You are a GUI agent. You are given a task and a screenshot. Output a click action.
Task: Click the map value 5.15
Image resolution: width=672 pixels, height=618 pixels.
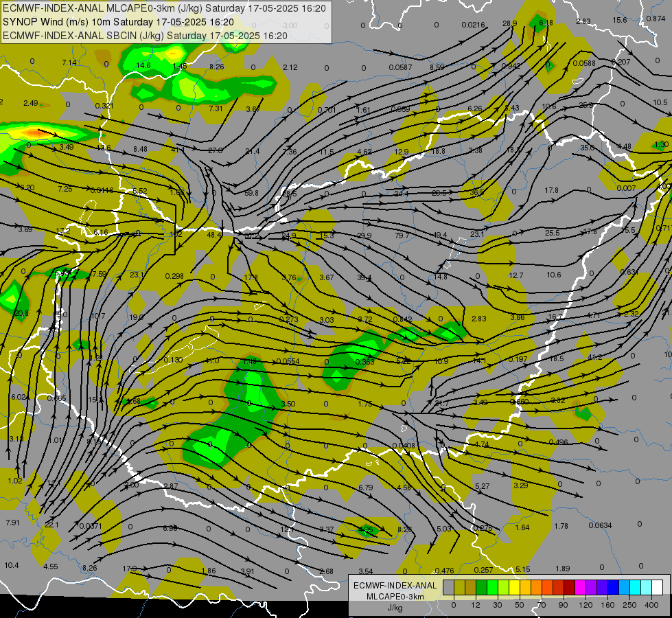pos(523,569)
